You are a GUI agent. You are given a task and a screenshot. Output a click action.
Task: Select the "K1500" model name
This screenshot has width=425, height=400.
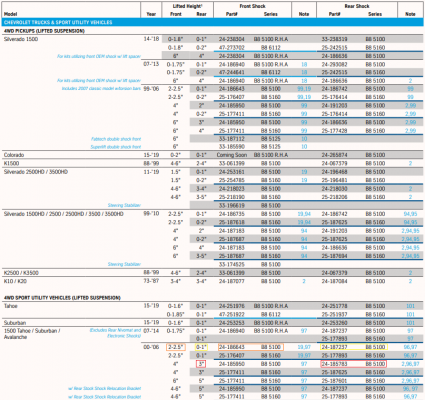(11, 163)
